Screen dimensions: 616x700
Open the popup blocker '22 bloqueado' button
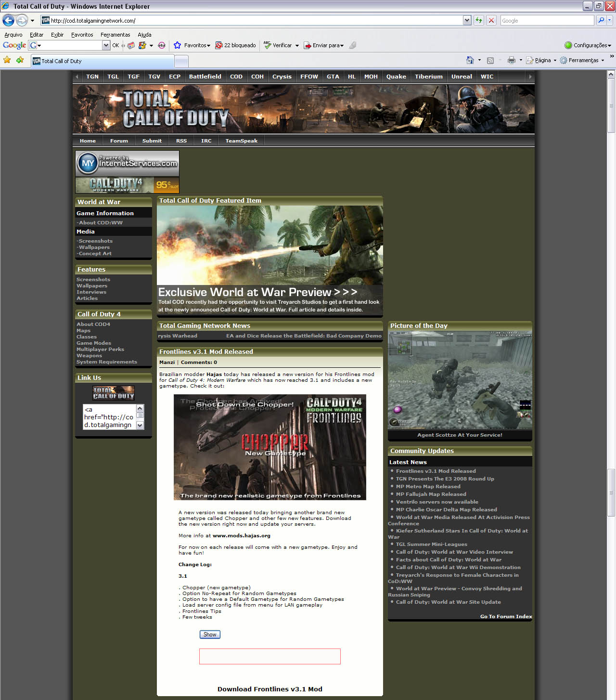click(x=235, y=45)
